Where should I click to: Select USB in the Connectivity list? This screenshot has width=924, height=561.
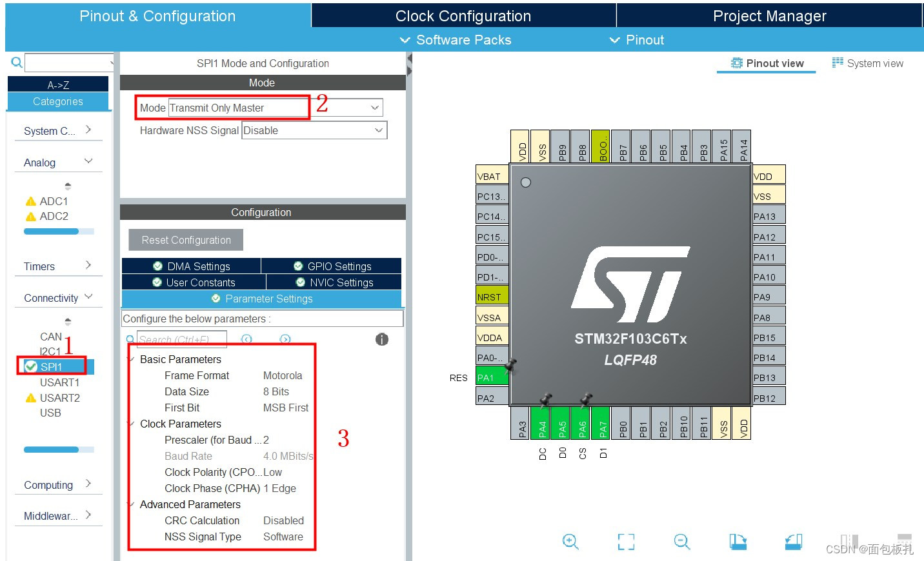pyautogui.click(x=50, y=413)
